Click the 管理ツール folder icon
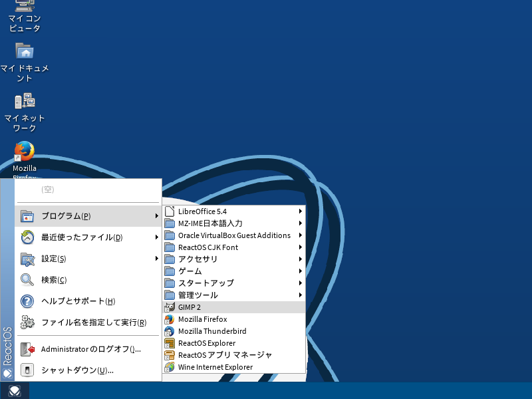The width and height of the screenshot is (532, 399). click(170, 295)
